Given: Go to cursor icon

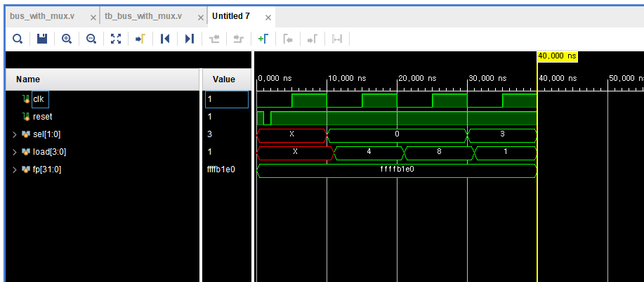Looking at the screenshot, I should [140, 39].
